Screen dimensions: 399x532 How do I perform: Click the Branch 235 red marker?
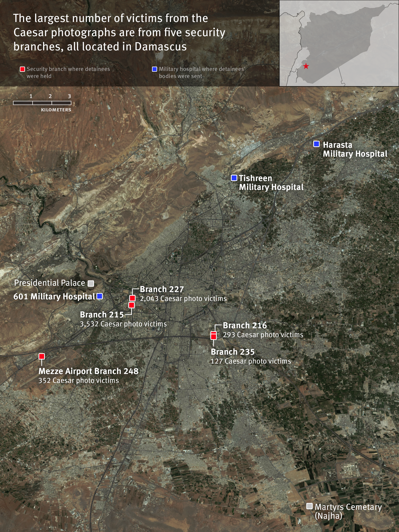pos(213,337)
